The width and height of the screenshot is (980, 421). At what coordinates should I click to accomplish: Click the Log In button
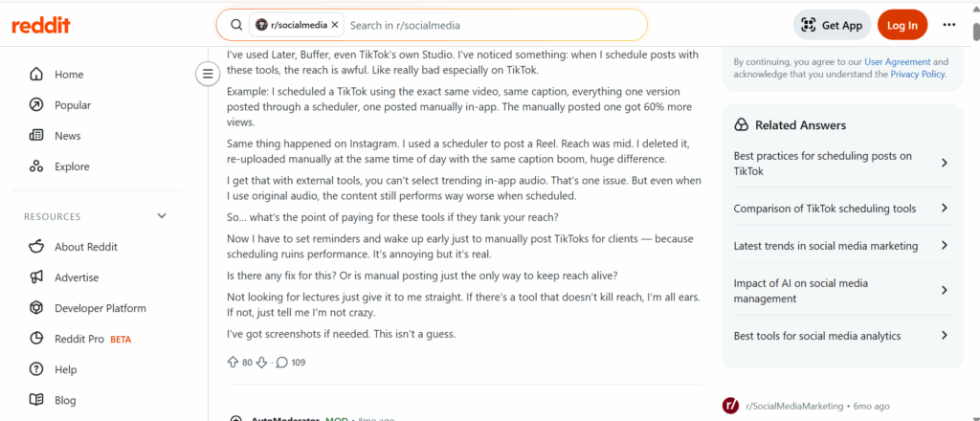click(902, 25)
